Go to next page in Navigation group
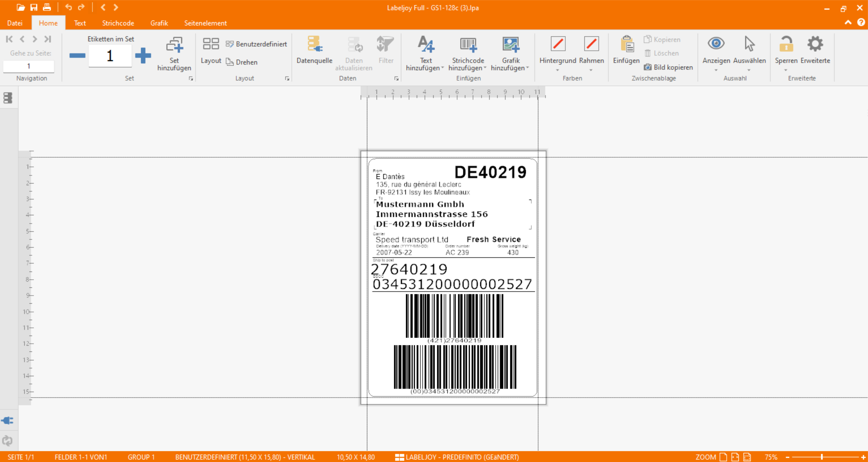 [34, 39]
